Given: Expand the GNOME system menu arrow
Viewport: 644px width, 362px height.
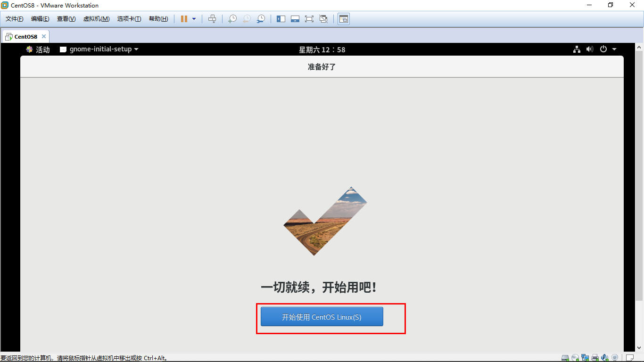Looking at the screenshot, I should point(614,49).
